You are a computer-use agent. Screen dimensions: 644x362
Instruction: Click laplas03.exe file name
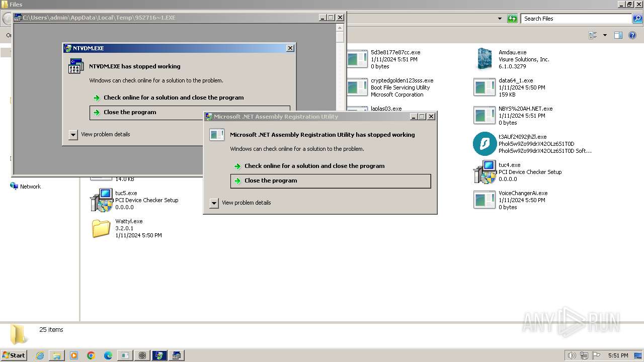coord(386,109)
